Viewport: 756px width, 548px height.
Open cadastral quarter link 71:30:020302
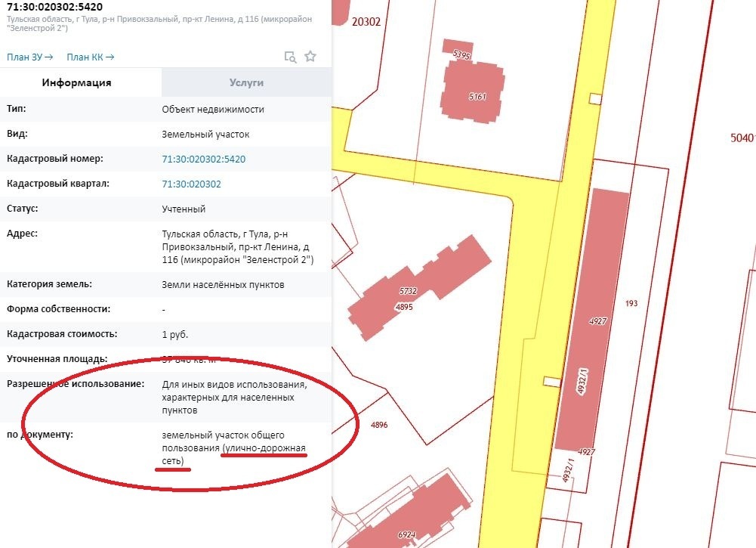[191, 184]
